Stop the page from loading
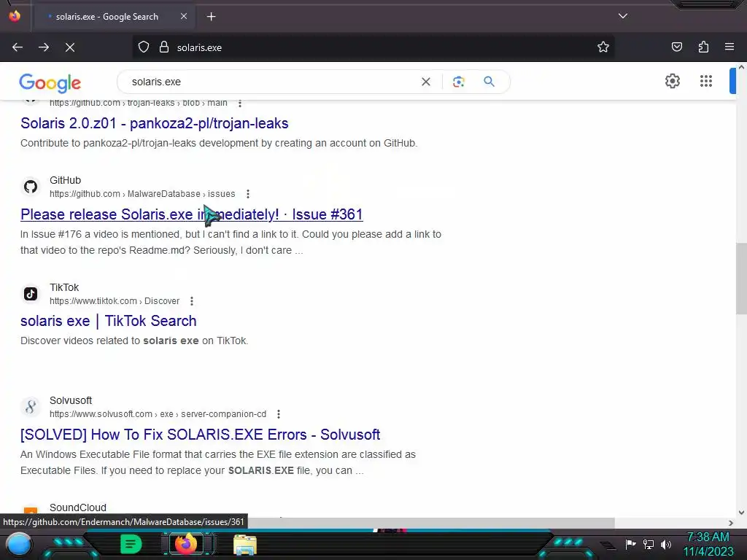The width and height of the screenshot is (747, 560). (70, 47)
